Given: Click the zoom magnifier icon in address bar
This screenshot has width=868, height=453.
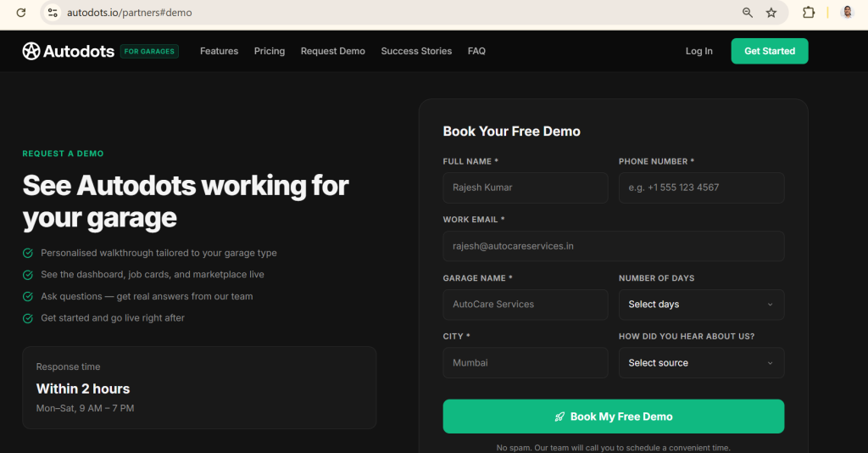Looking at the screenshot, I should 748,12.
